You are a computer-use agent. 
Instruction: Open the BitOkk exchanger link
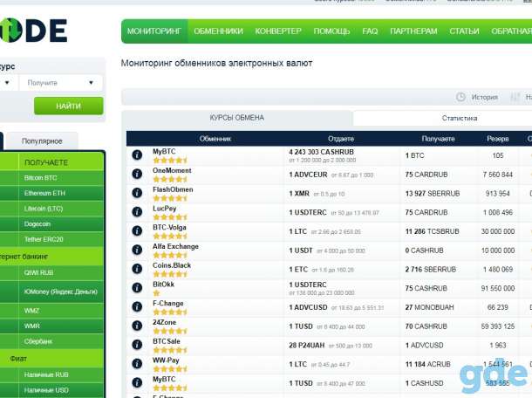click(x=163, y=285)
